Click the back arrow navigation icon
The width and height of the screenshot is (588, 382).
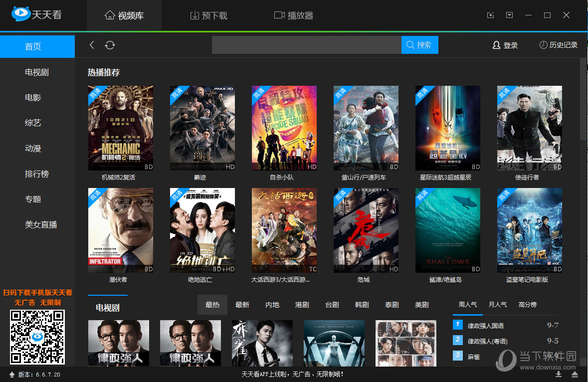(92, 45)
